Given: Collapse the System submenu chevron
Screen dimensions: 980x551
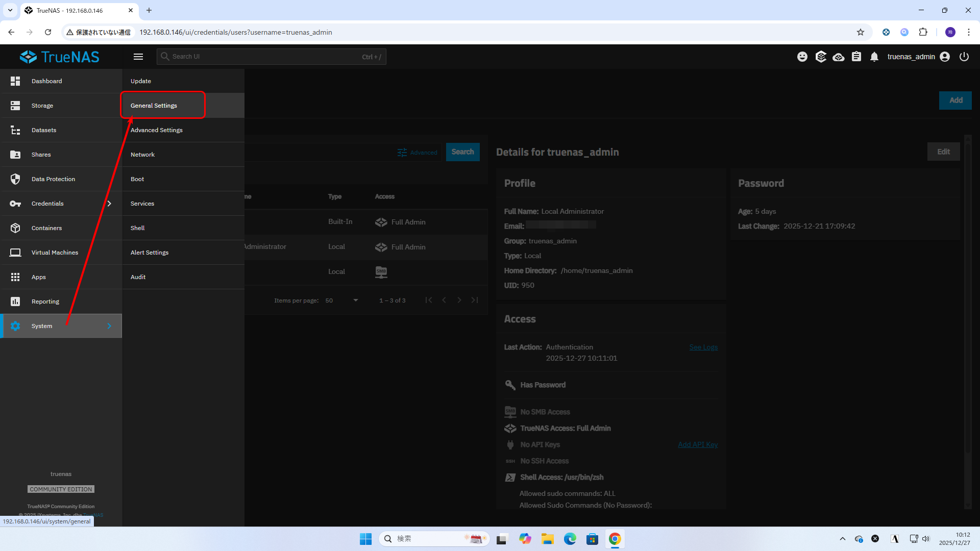Looking at the screenshot, I should click(109, 326).
